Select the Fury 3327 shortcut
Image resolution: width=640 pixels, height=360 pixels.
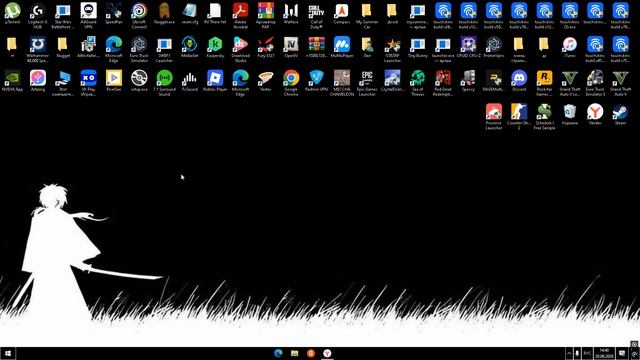click(x=266, y=48)
